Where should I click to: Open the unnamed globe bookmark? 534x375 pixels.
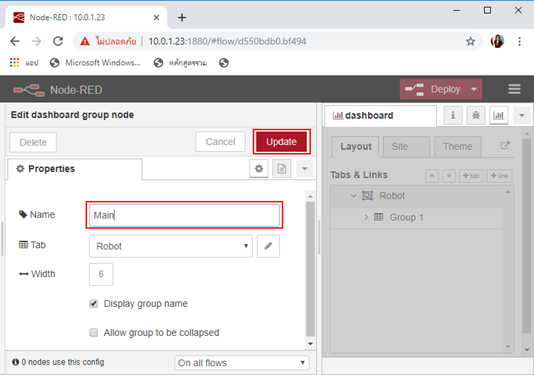[x=224, y=63]
